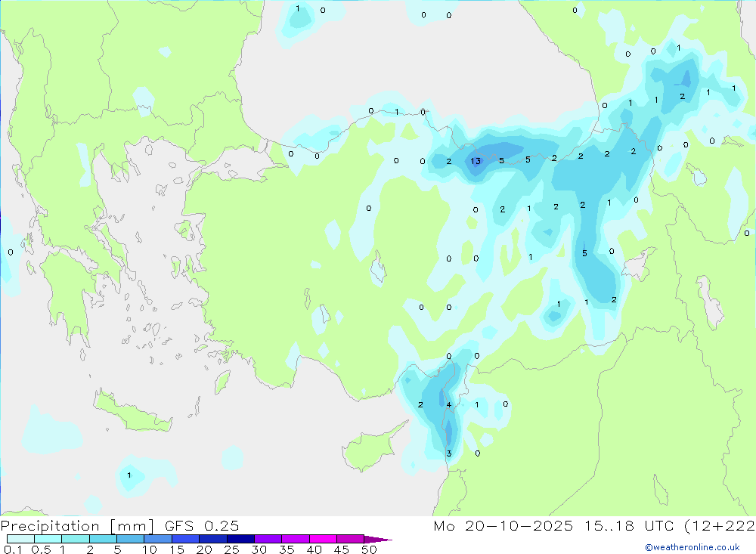Click the '3' precipitation value on map
This screenshot has width=756, height=554.
click(449, 453)
